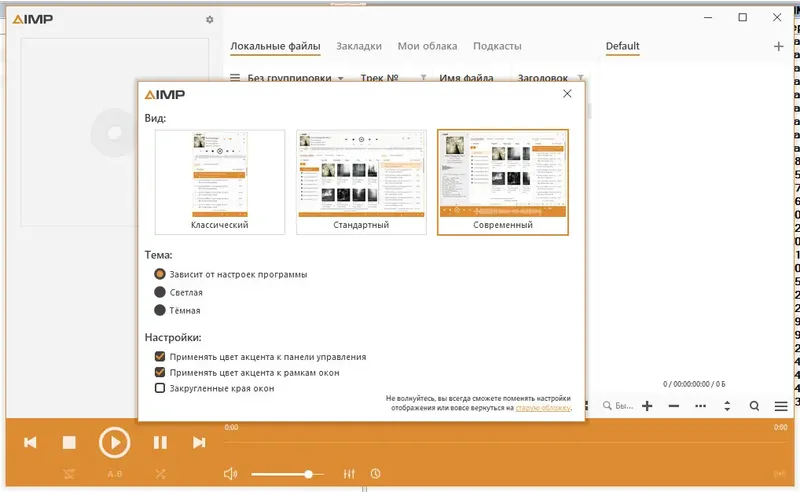The height and width of the screenshot is (492, 800).
Task: Open the старую обложку link
Action: click(543, 408)
